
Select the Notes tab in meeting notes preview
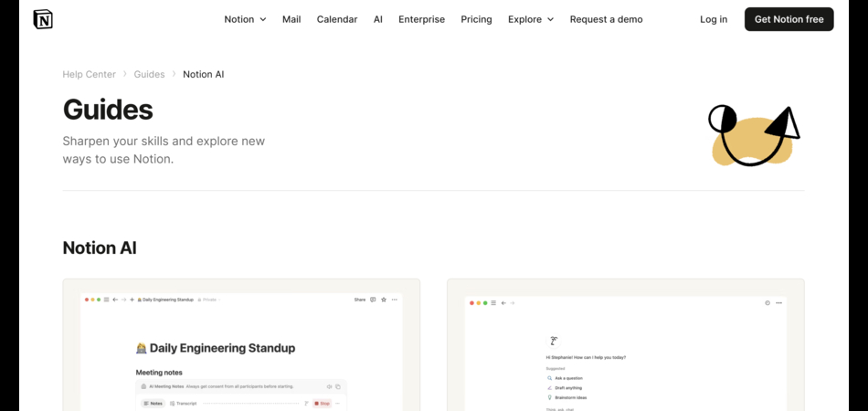click(153, 404)
